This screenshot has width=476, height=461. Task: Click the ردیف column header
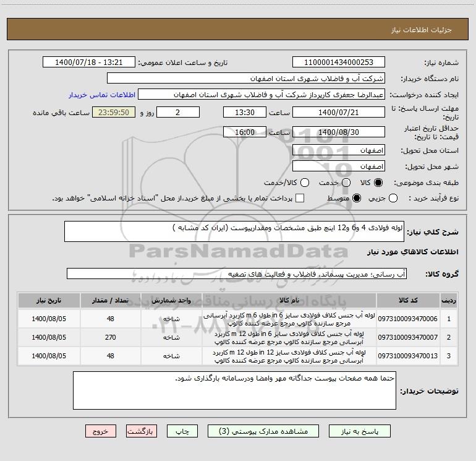tap(449, 300)
